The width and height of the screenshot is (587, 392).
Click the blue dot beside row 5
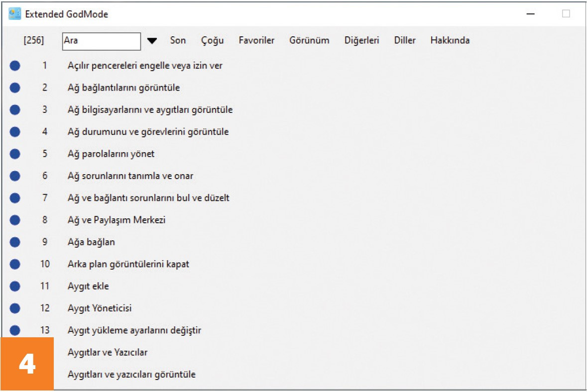click(15, 154)
